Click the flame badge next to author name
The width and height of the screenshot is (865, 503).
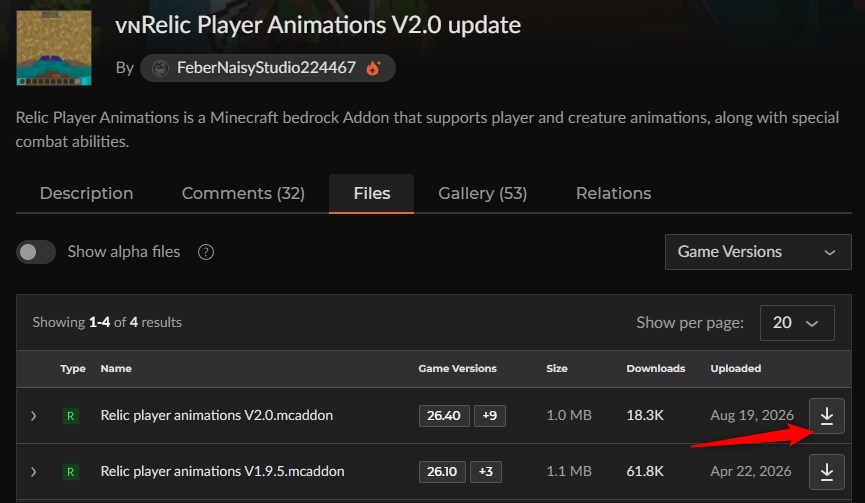(x=373, y=68)
